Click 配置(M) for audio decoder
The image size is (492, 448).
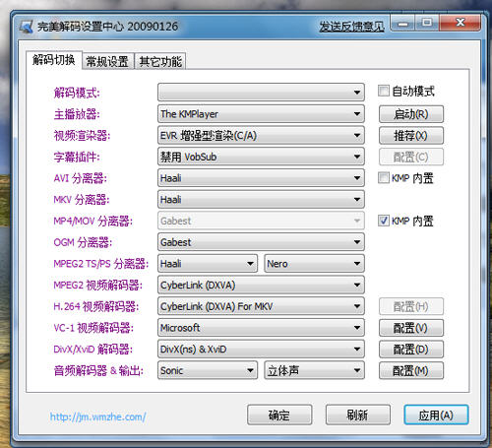pos(411,371)
